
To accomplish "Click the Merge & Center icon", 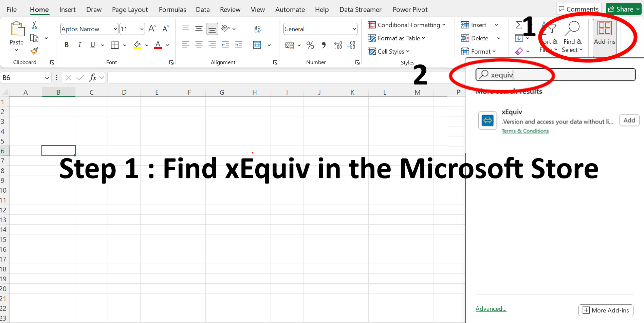I will click(257, 45).
